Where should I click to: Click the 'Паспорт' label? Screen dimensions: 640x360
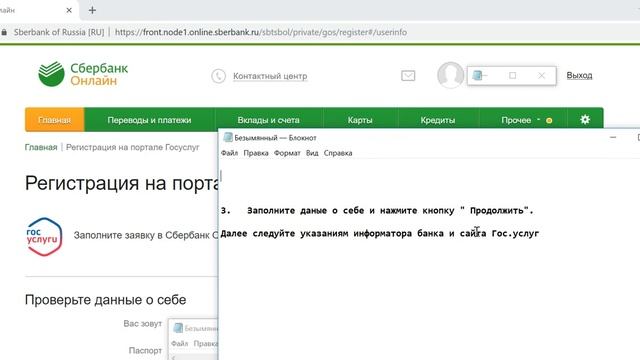coord(145,351)
